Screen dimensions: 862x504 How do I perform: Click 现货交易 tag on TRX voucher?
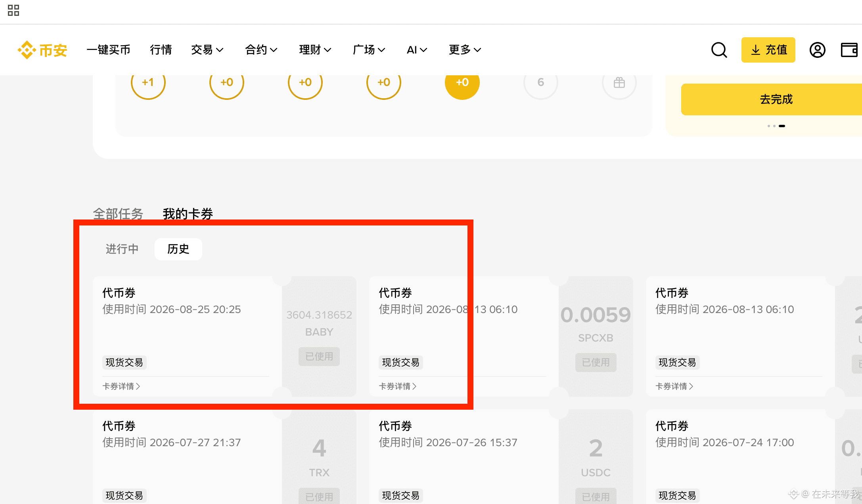[x=125, y=496]
